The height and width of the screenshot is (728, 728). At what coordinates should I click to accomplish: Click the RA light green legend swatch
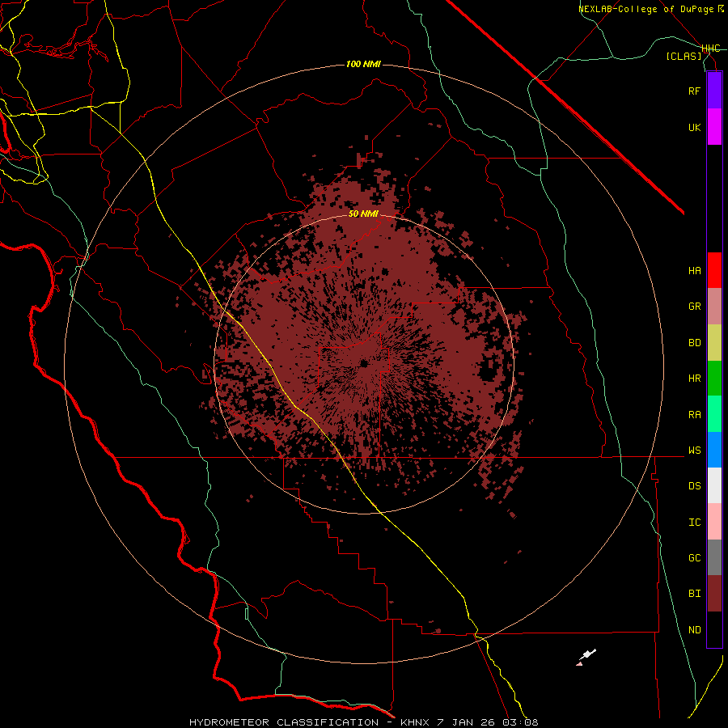tap(714, 414)
